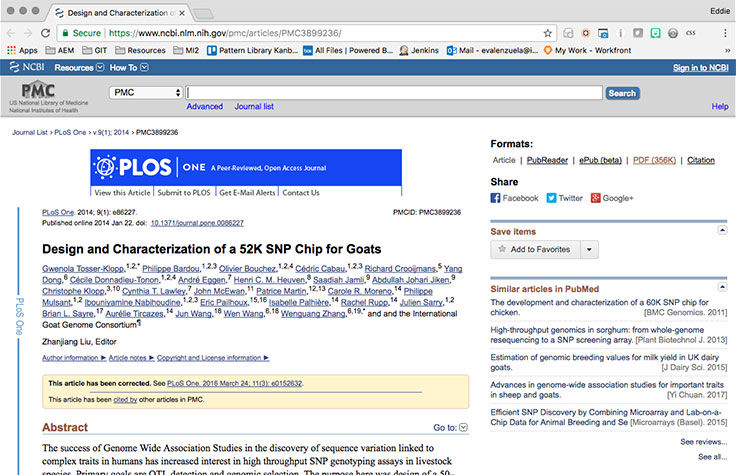The image size is (736, 475).
Task: Select the View this Article tab
Action: point(123,192)
